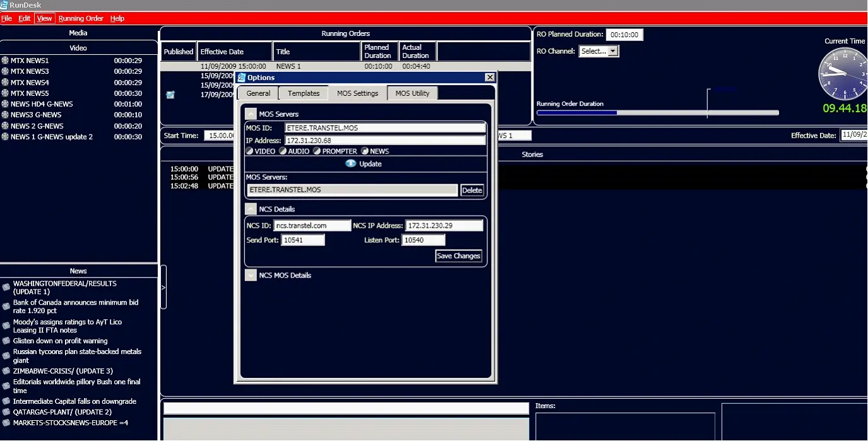Click the video icon next to NEWS HD4 G-NEWS

tap(5, 104)
